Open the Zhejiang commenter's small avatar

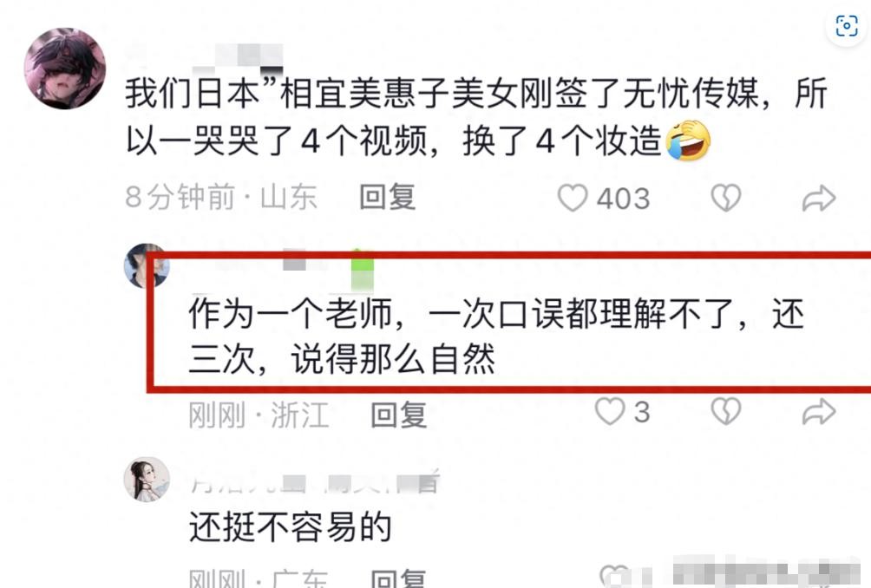click(x=146, y=266)
